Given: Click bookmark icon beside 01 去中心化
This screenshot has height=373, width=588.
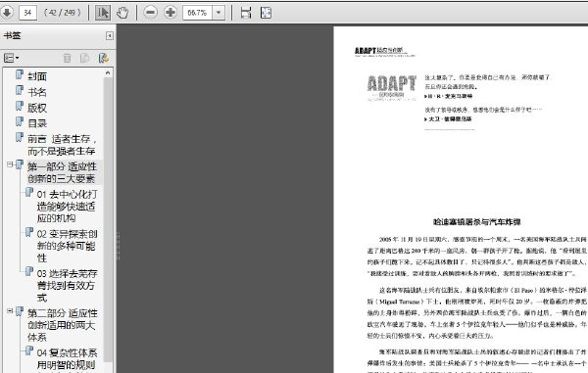Looking at the screenshot, I should tap(29, 192).
